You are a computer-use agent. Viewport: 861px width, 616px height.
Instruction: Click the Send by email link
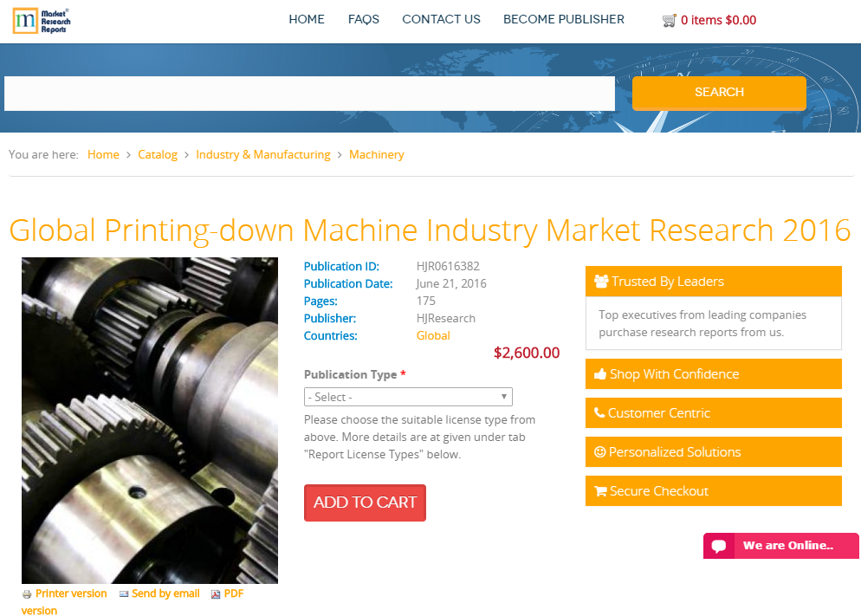coord(165,593)
